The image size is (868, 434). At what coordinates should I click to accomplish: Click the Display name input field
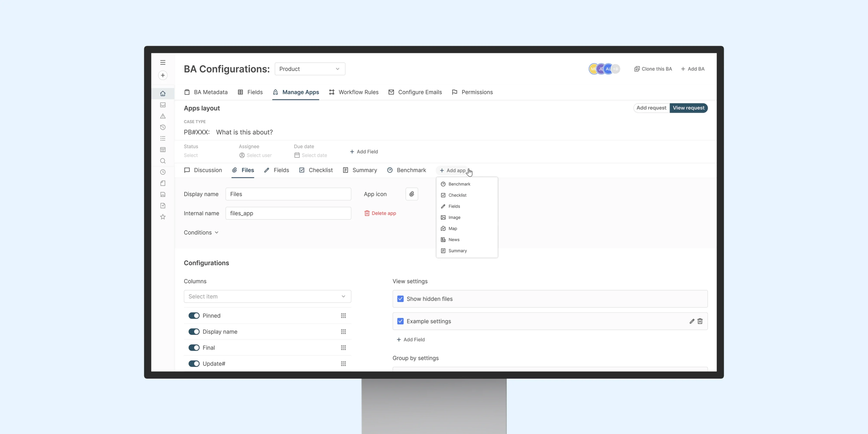288,194
